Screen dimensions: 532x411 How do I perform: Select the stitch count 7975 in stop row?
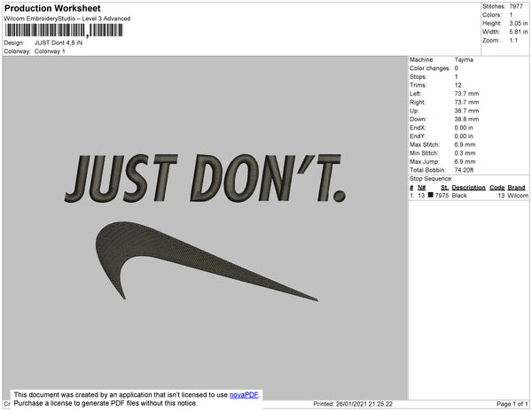point(442,196)
